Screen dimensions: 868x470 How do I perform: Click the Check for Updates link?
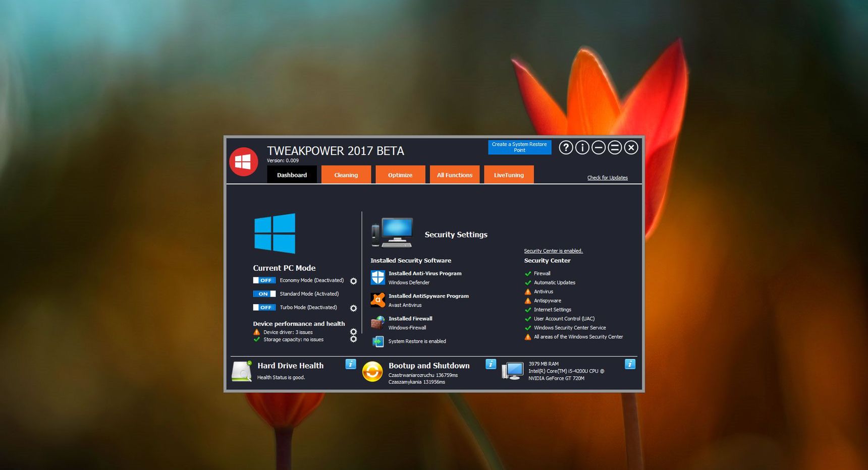[x=608, y=178]
